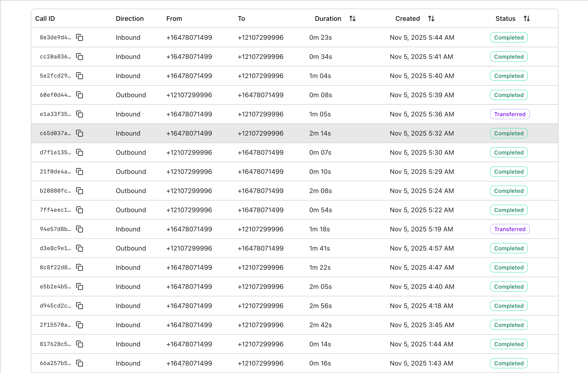Copy call ID 8e3de9d4
The image size is (588, 373).
coord(80,38)
